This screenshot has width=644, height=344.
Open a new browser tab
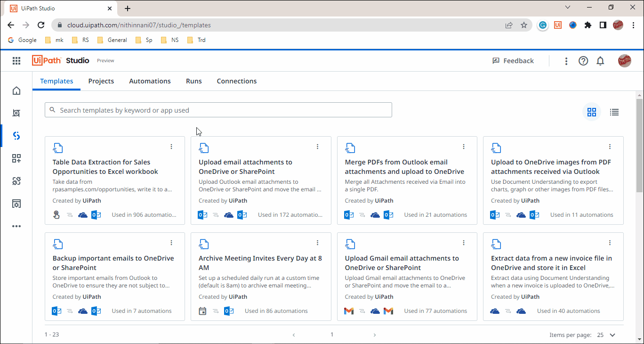(x=127, y=8)
